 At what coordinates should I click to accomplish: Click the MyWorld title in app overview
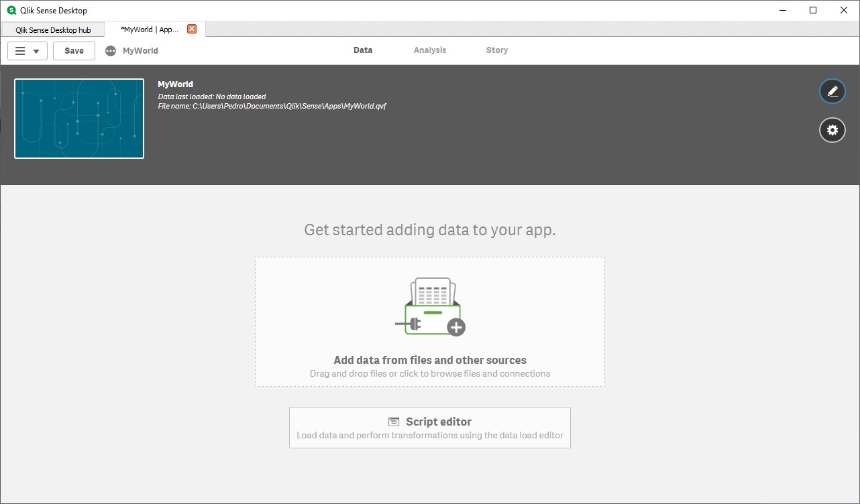point(175,84)
